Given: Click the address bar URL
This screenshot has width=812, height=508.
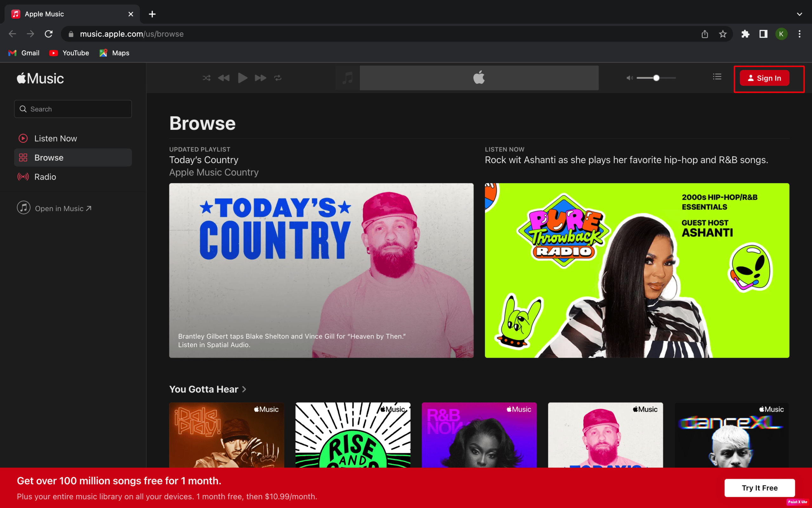Looking at the screenshot, I should [132, 34].
